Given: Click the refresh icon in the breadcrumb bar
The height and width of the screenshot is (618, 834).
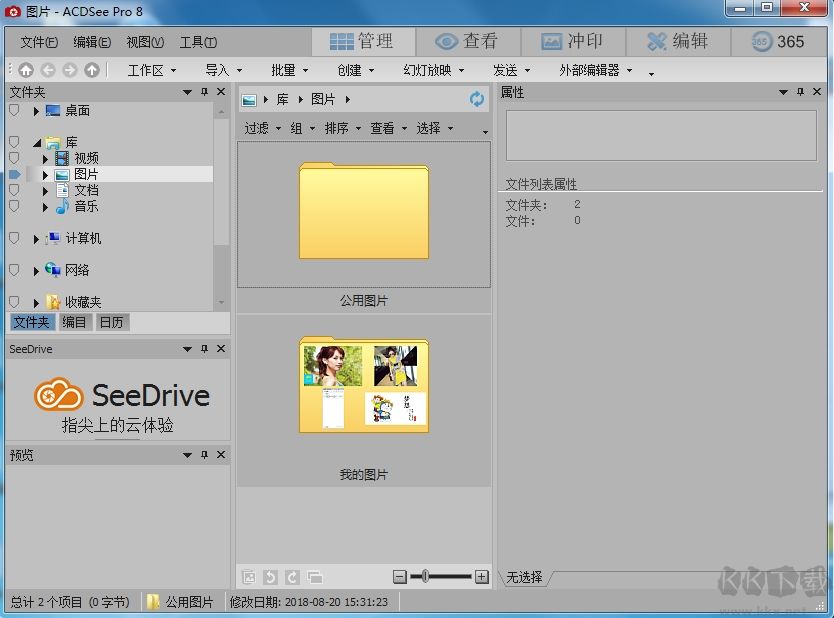Looking at the screenshot, I should click(x=474, y=99).
